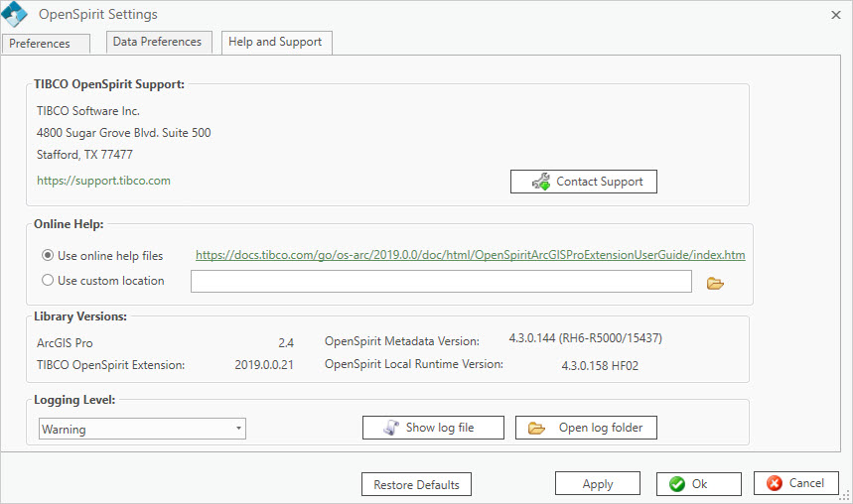Viewport: 853px width, 504px height.
Task: Click the runtime version 4.3.0.158 HF02
Action: tap(600, 366)
